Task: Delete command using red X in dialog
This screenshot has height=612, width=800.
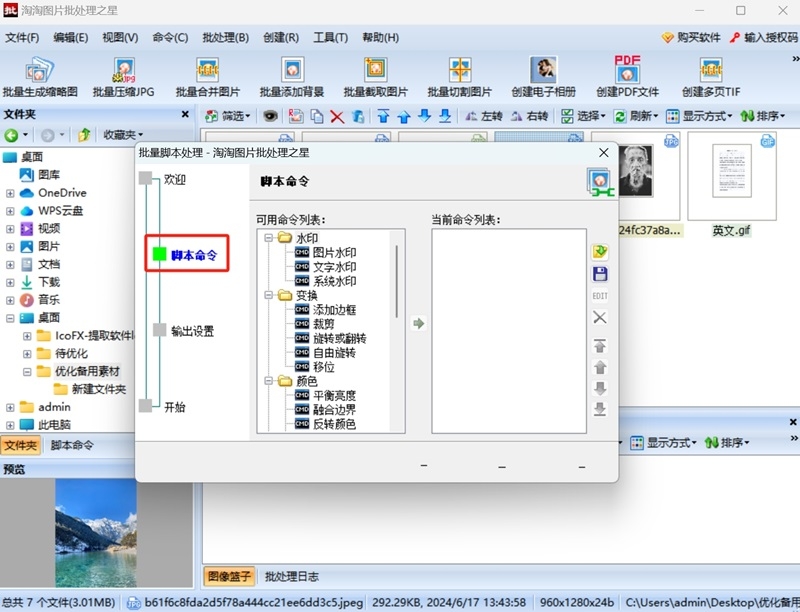Action: [x=600, y=317]
